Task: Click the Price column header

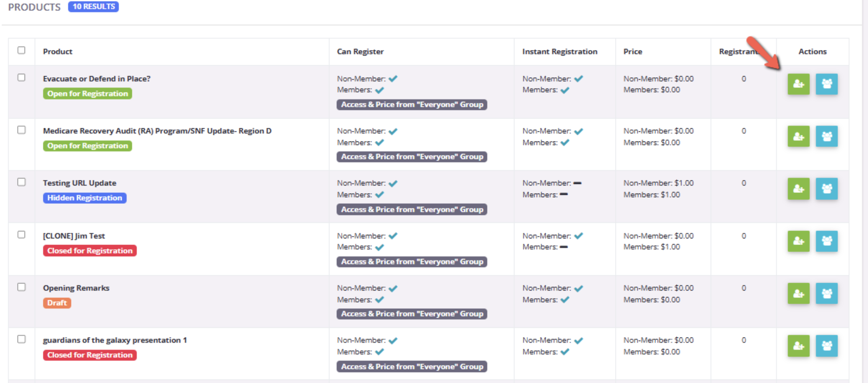Action: click(633, 52)
